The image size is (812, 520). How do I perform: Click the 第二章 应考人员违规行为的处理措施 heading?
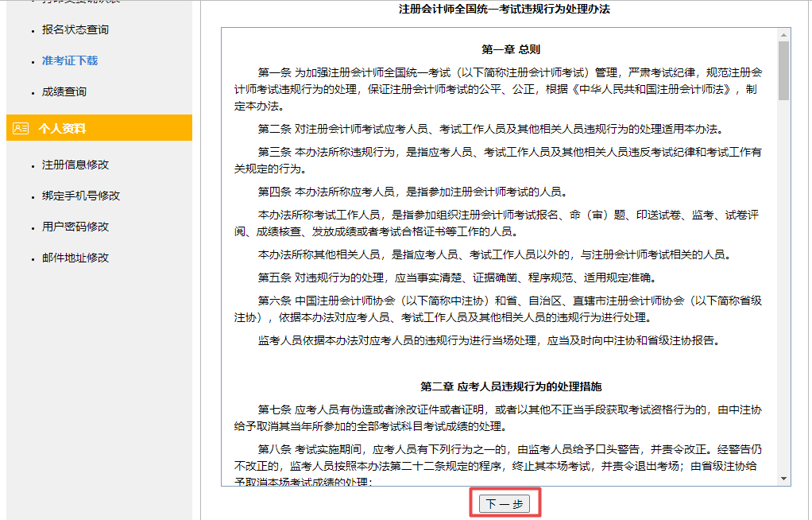pyautogui.click(x=511, y=386)
